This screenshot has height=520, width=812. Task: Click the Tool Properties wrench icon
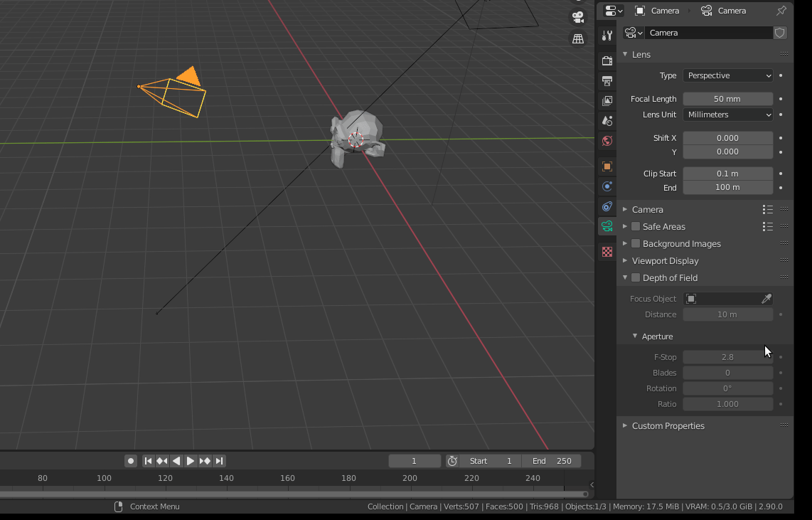pyautogui.click(x=607, y=34)
